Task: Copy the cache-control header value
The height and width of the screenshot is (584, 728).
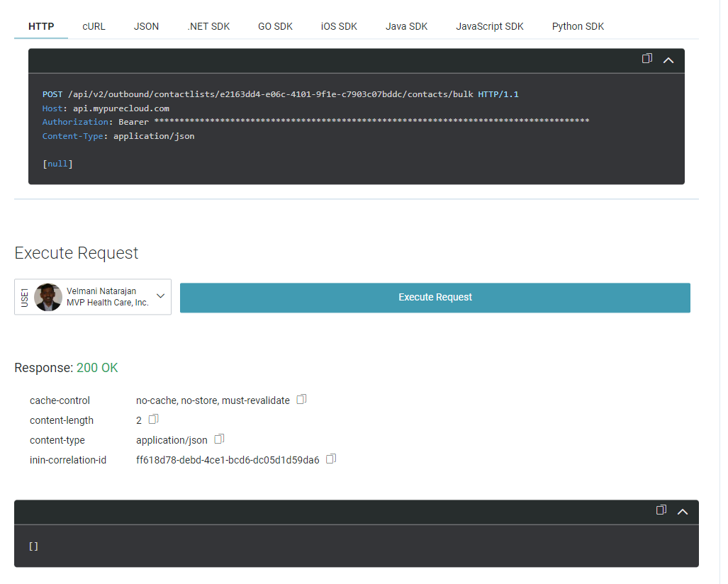Action: point(301,400)
